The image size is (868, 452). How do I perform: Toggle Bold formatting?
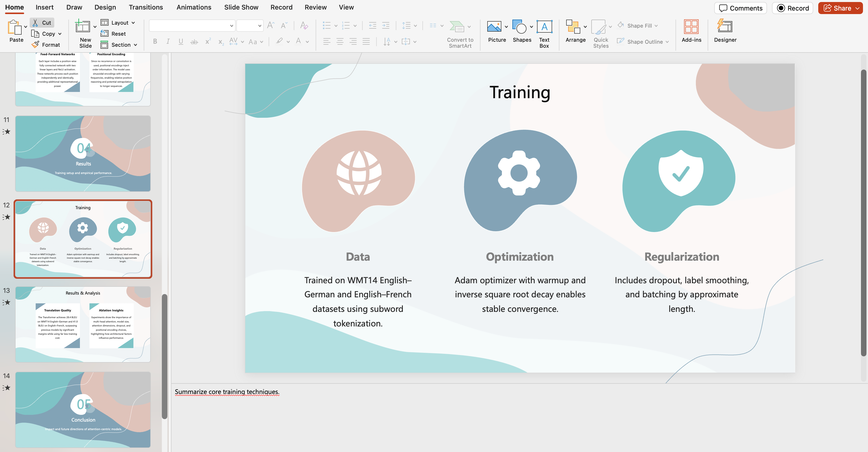[x=155, y=41]
